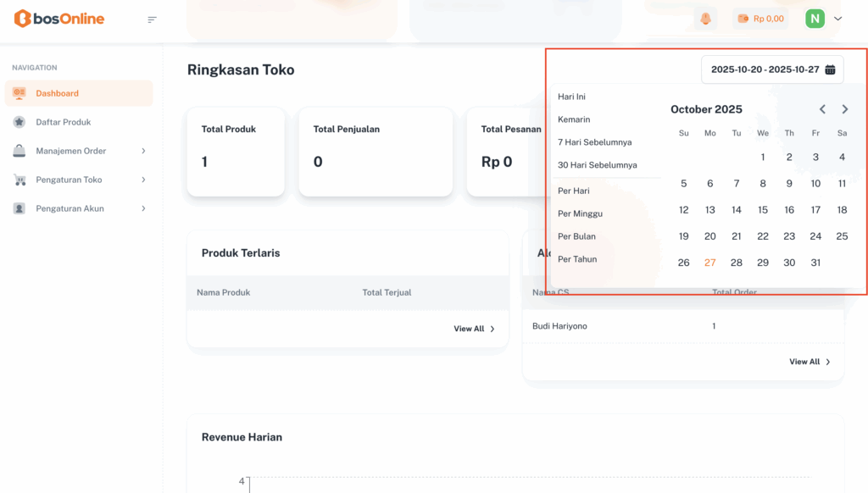Open notifications bell icon

705,19
